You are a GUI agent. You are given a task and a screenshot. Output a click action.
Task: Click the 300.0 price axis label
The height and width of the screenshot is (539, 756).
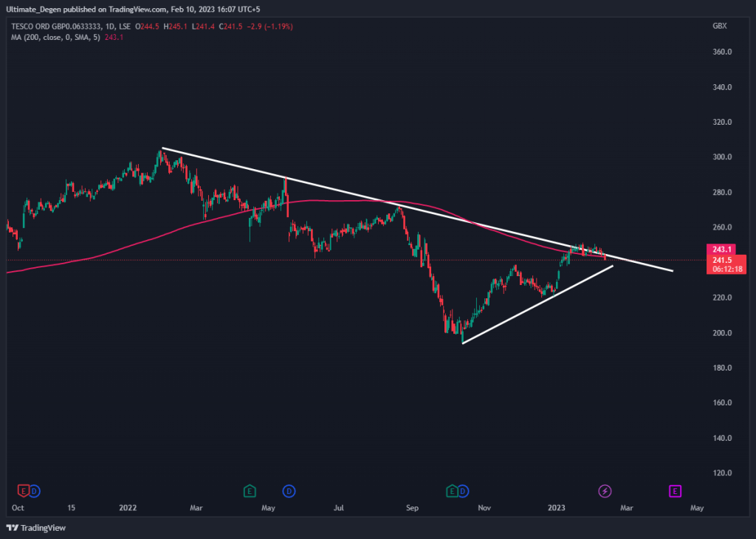[x=722, y=157]
